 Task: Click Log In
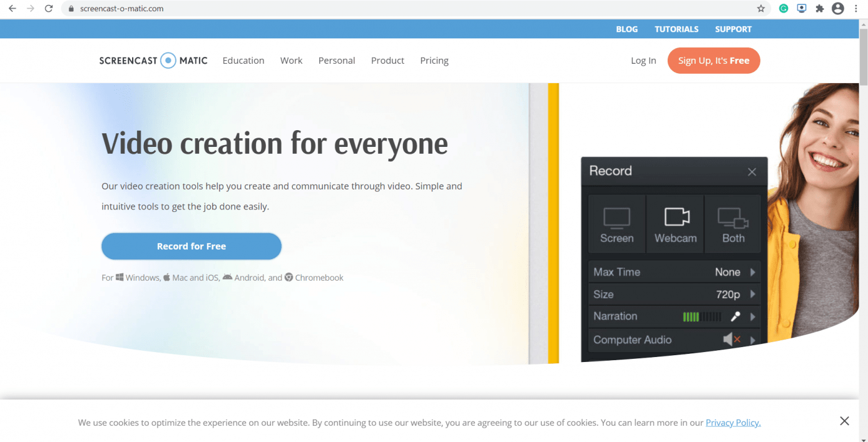click(644, 60)
